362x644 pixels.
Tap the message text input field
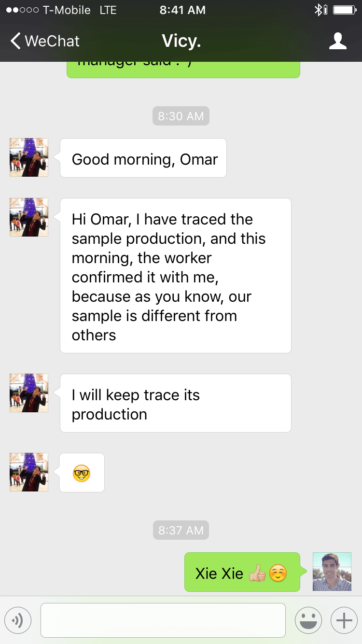(x=163, y=620)
